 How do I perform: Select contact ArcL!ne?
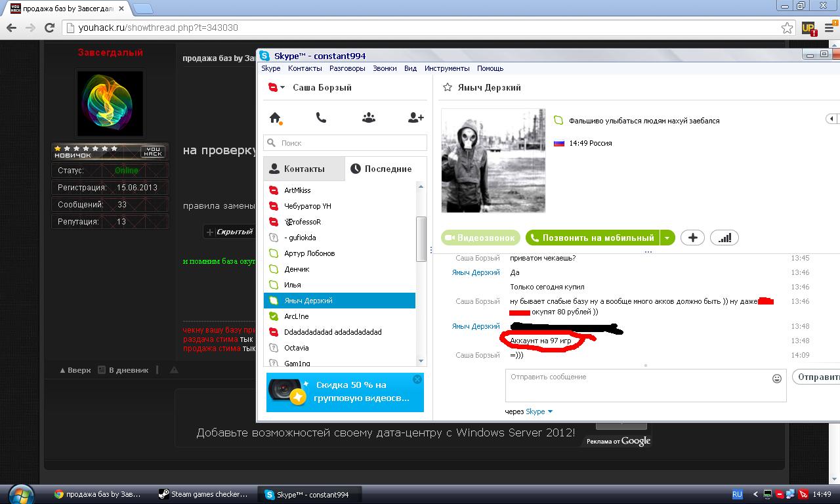[339, 316]
